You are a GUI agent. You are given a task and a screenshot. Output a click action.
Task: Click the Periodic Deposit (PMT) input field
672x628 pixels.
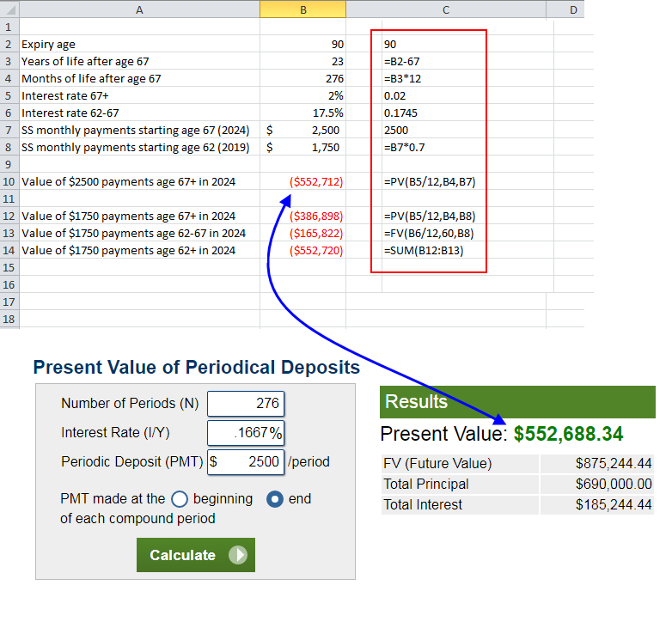[246, 462]
